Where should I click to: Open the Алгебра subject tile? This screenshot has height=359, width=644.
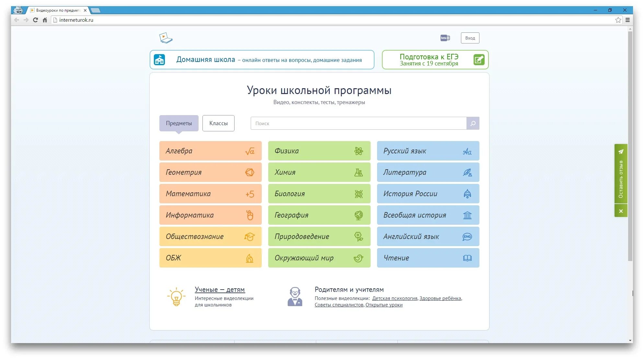[210, 151]
